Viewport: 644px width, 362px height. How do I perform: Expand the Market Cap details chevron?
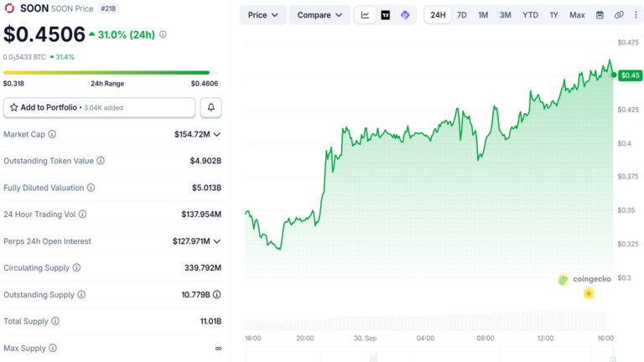tap(217, 135)
